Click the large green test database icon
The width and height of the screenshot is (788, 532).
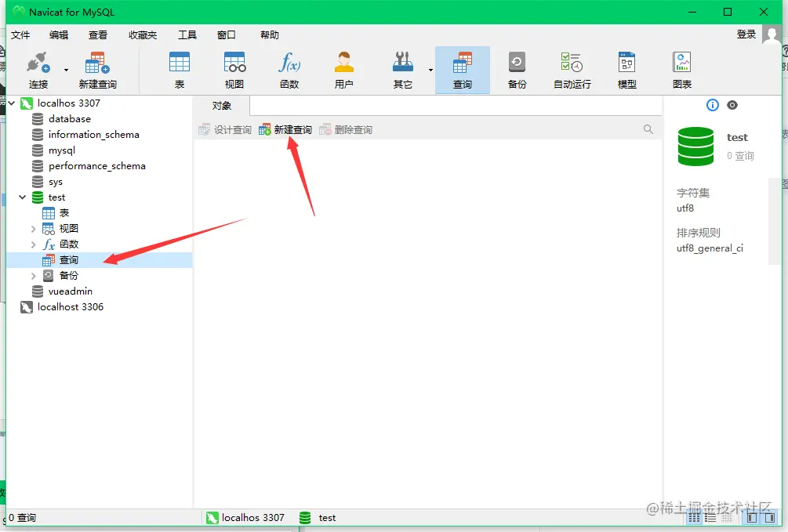click(695, 147)
